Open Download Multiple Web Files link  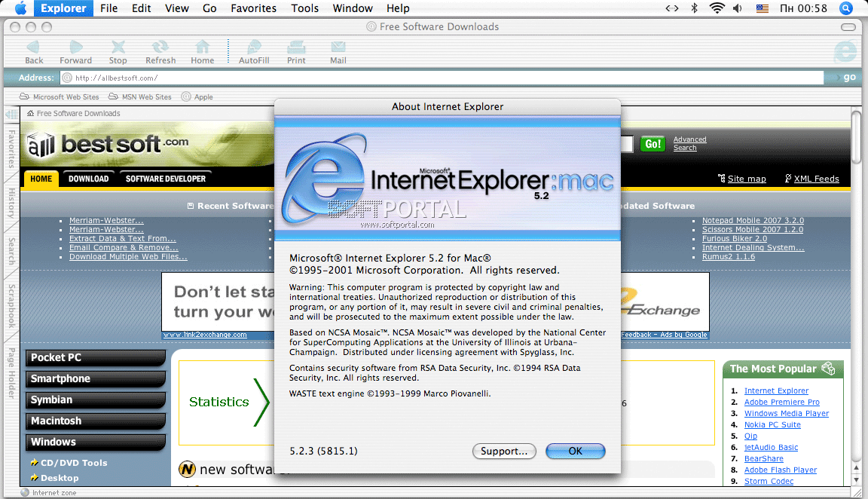[128, 256]
